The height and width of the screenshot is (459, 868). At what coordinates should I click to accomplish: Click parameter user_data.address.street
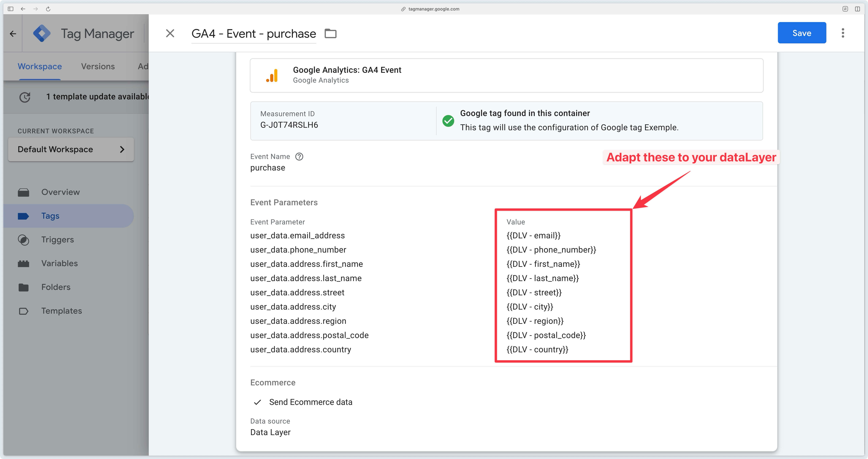point(297,292)
